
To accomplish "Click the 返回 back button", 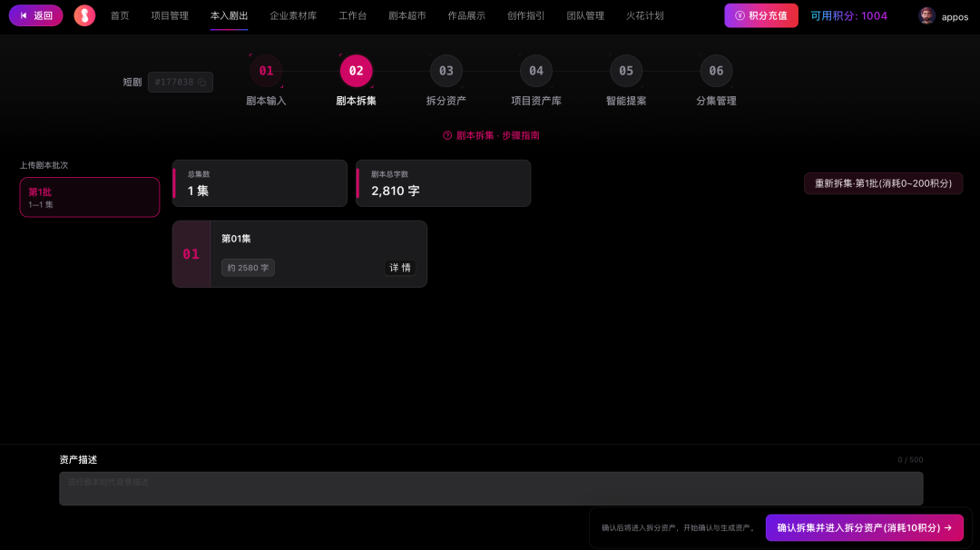I will [35, 15].
